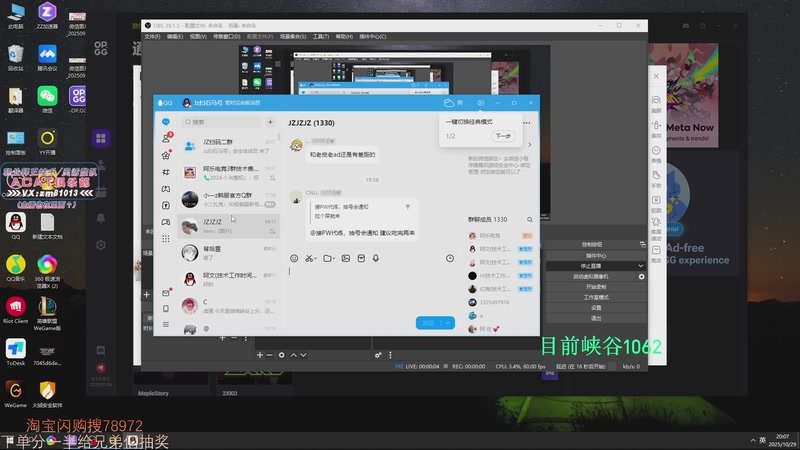Move source up in OBS sources toolbar
800x450 pixels.
pyautogui.click(x=293, y=355)
